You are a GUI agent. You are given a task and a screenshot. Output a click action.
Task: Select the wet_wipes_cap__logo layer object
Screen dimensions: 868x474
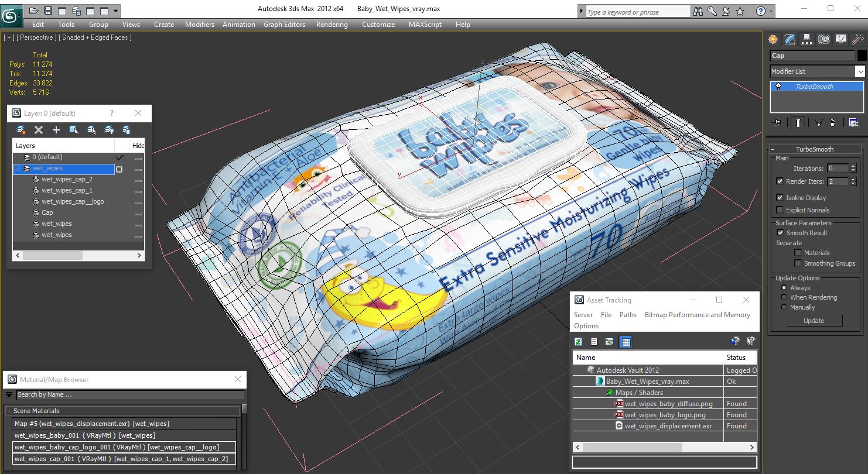pyautogui.click(x=73, y=201)
